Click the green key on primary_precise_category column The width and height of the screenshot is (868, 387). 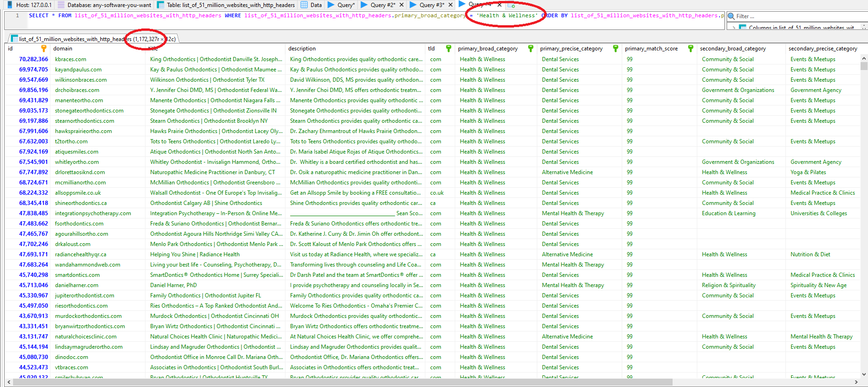click(616, 49)
